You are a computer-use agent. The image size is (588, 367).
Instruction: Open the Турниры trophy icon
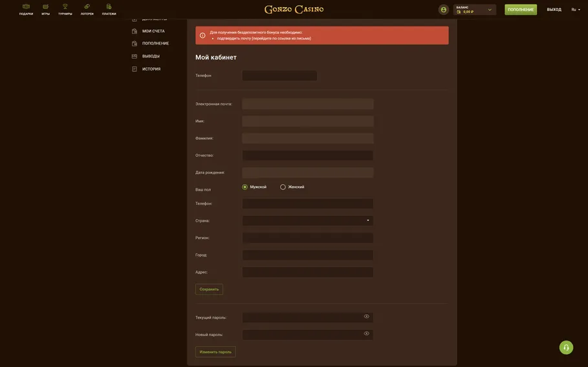65,7
